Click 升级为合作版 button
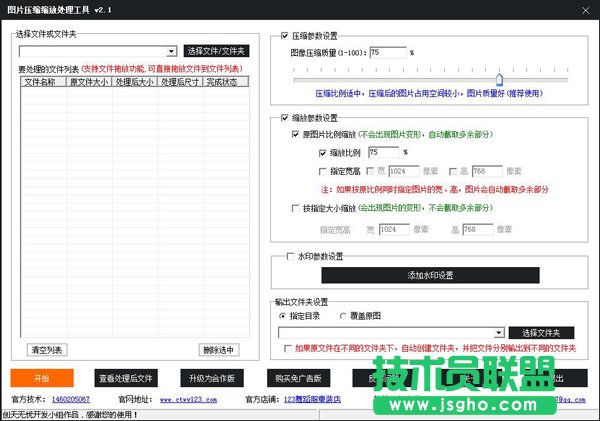 coord(212,379)
